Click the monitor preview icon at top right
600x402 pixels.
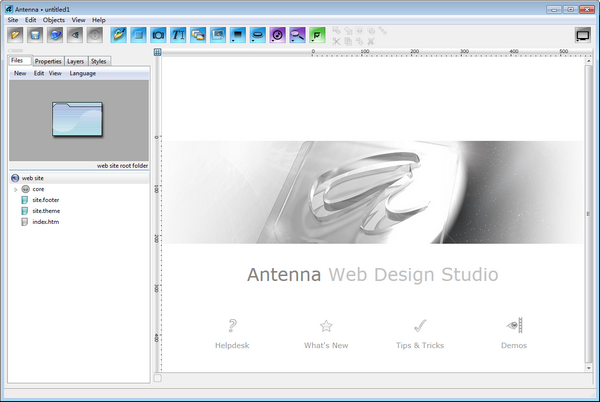(583, 35)
